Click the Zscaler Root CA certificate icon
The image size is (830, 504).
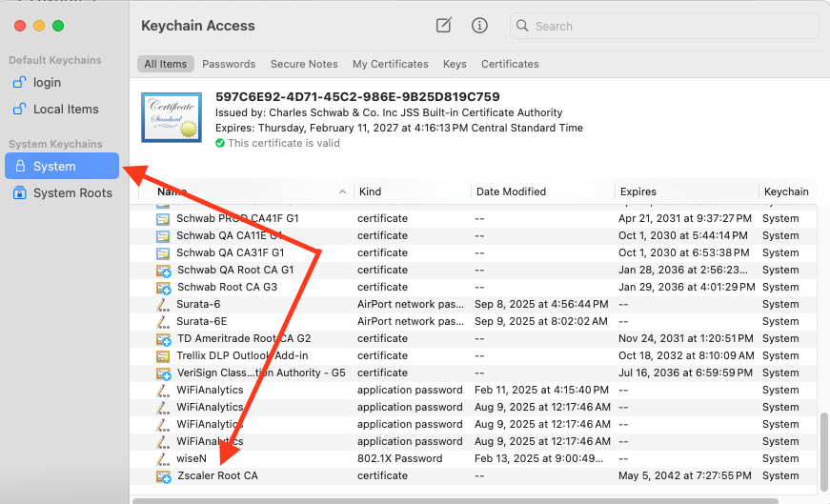(x=163, y=475)
